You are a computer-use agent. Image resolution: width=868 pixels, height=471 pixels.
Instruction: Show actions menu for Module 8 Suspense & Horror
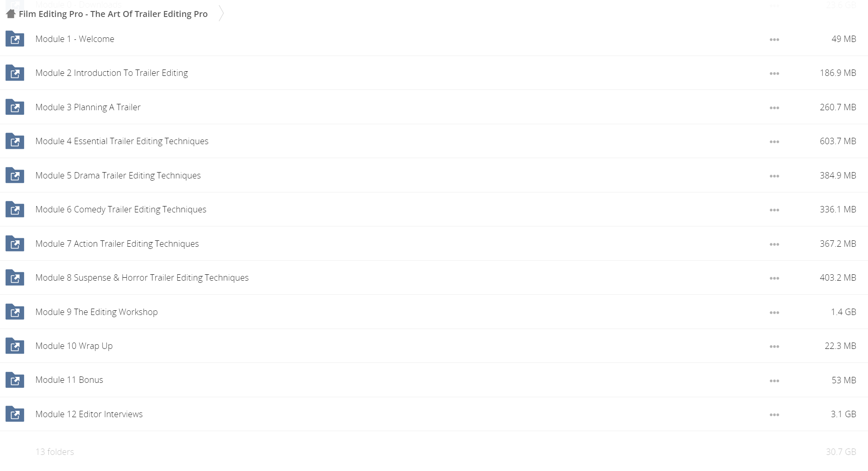(x=774, y=278)
